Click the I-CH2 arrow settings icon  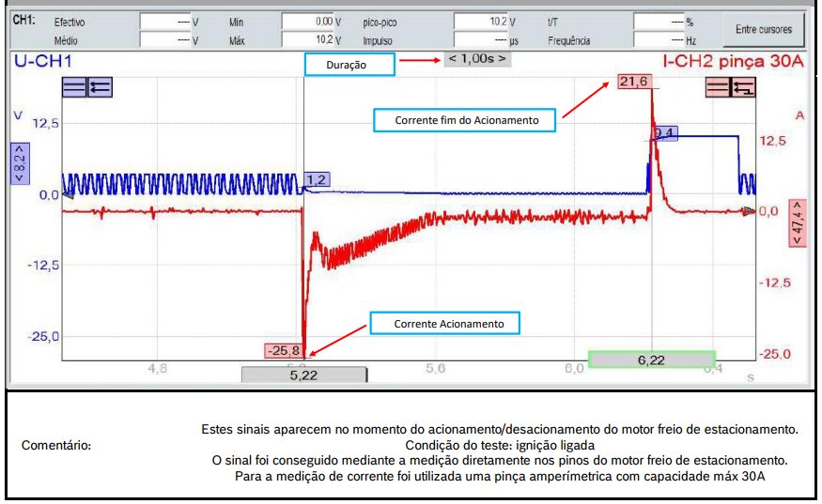743,87
